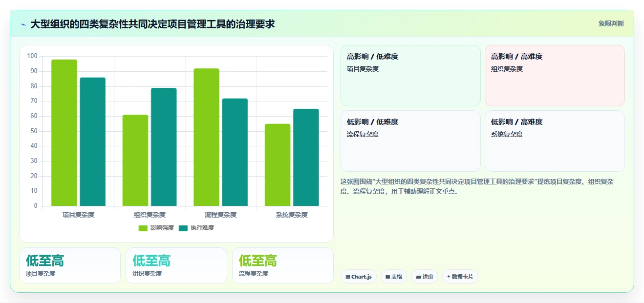The height and width of the screenshot is (303, 644).
Task: Open the 高影响 / 低难度 quadrant card
Action: pyautogui.click(x=410, y=76)
